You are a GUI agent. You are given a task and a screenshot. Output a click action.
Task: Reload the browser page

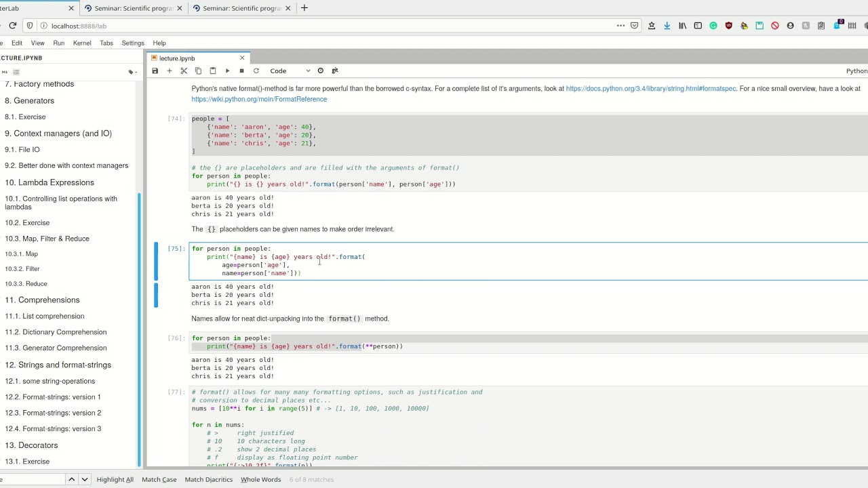click(x=12, y=26)
